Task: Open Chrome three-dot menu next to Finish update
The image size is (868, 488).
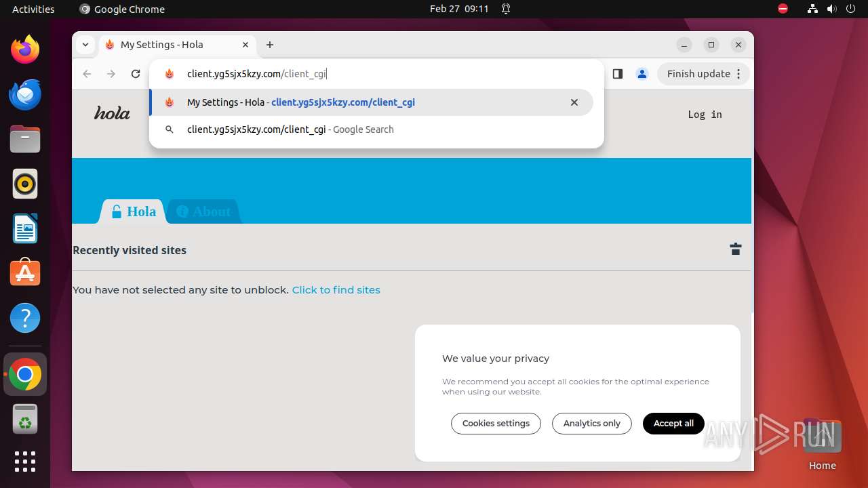Action: click(739, 74)
